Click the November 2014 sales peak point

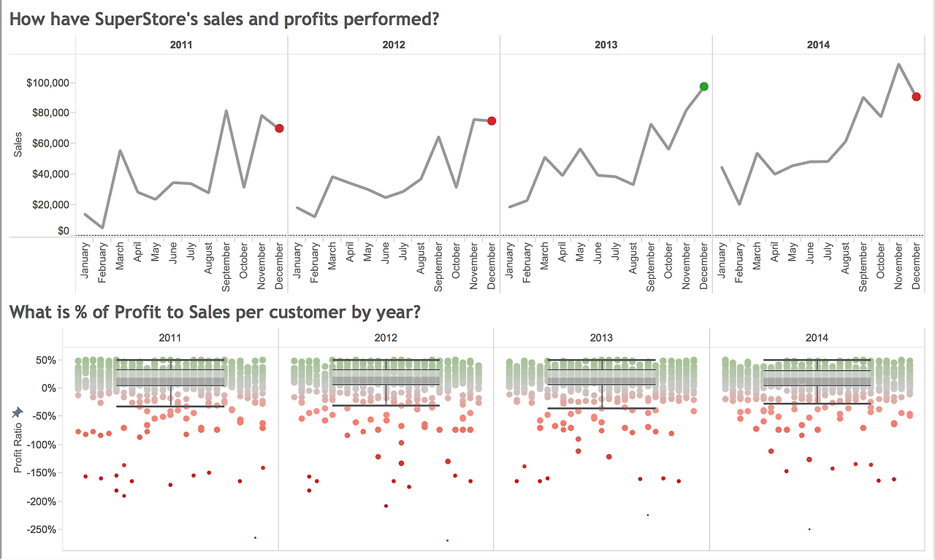point(898,64)
